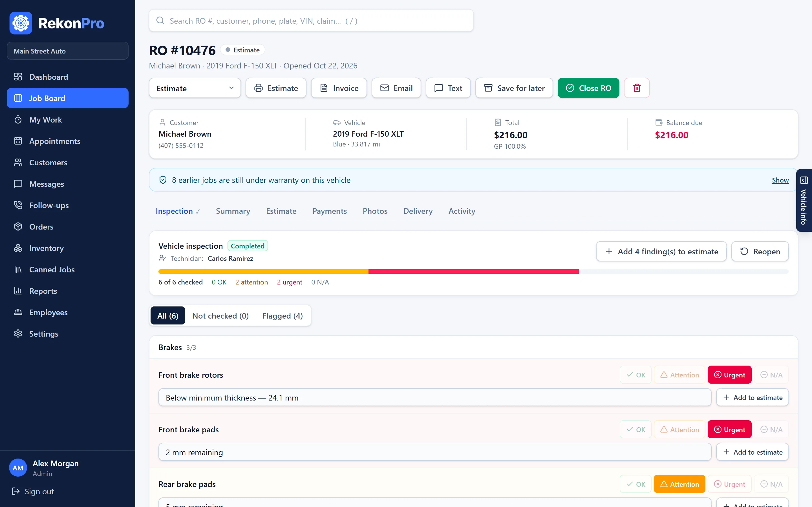Click the printer Estimate button
Image resolution: width=812 pixels, height=507 pixels.
[276, 88]
